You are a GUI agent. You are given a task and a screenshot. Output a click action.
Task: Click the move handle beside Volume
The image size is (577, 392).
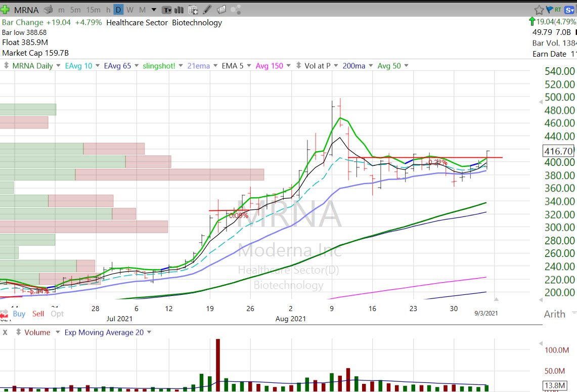tap(18, 332)
